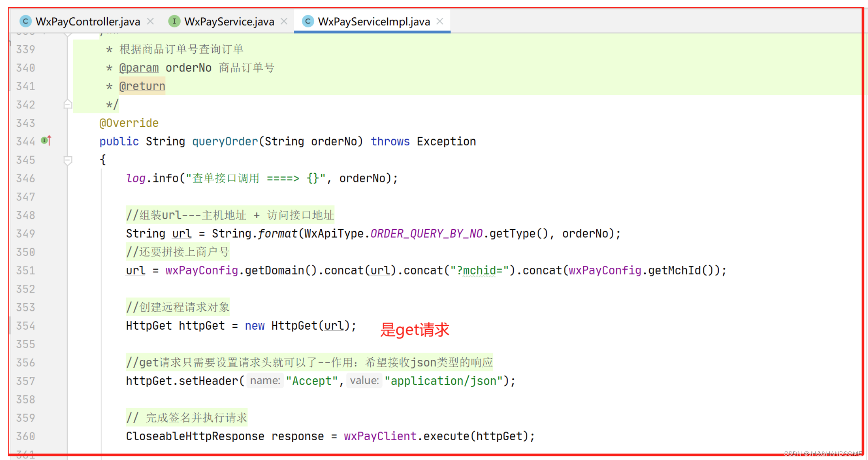Close the WxPayService.java tab
Image resolution: width=868 pixels, height=460 pixels.
(x=284, y=21)
